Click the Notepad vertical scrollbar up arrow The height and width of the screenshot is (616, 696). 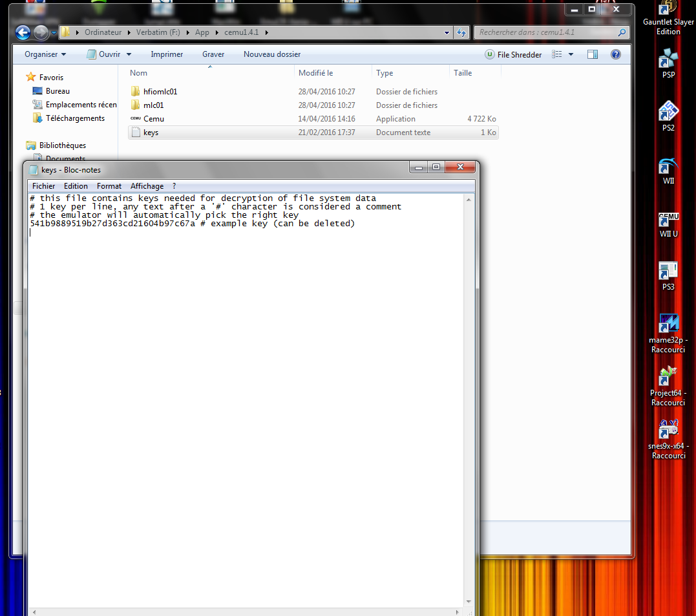point(469,200)
